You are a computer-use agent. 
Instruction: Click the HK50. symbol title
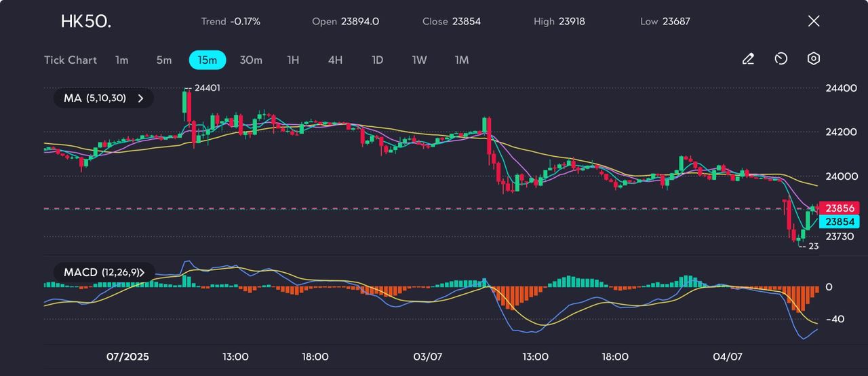click(86, 22)
